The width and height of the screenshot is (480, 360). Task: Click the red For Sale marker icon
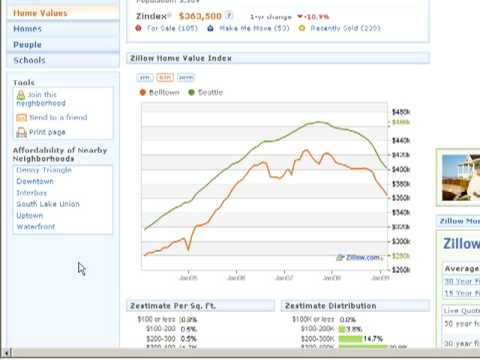(x=138, y=28)
